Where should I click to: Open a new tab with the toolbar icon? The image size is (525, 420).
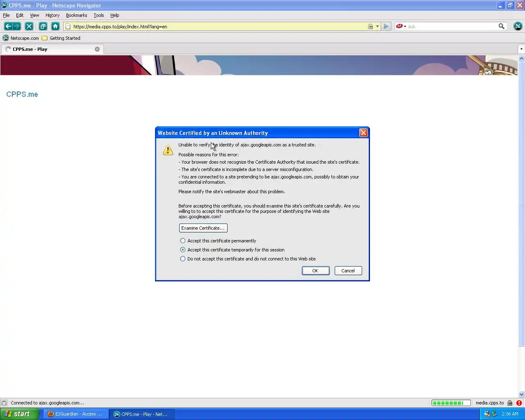click(43, 26)
